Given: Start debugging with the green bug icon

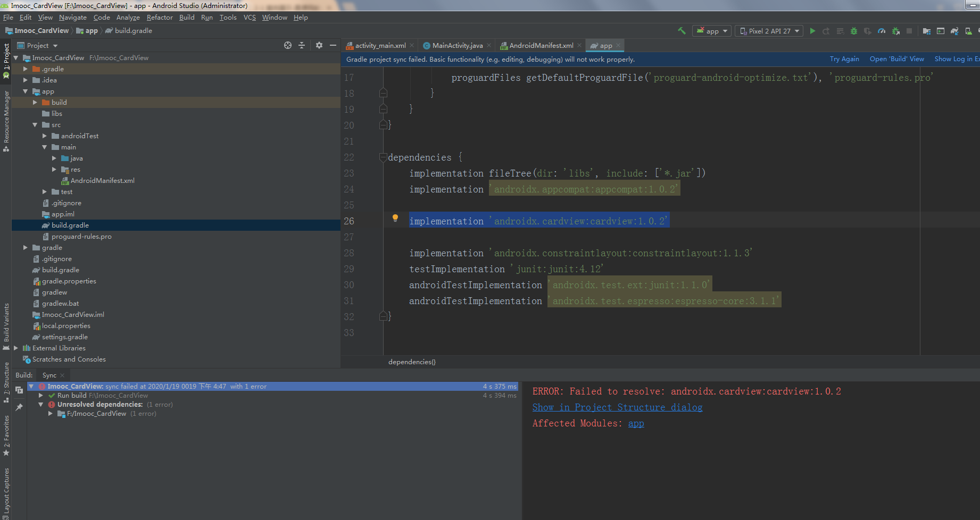Looking at the screenshot, I should [854, 31].
